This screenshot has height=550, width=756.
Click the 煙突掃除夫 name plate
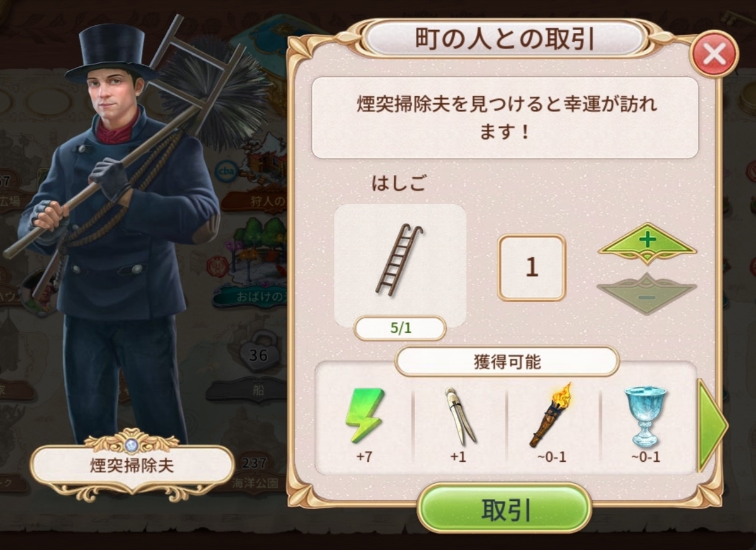click(x=132, y=467)
